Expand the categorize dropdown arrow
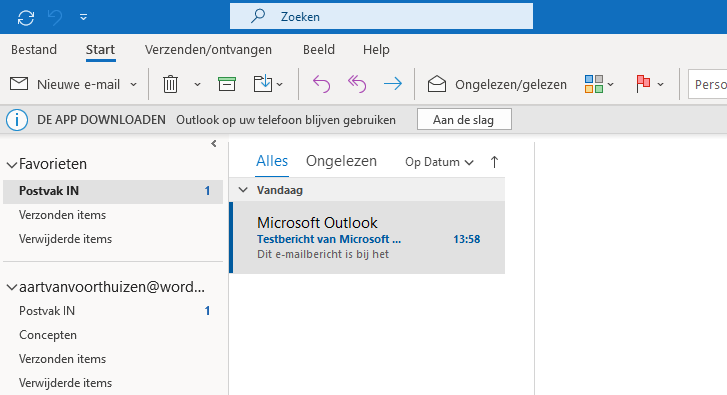 click(x=611, y=84)
